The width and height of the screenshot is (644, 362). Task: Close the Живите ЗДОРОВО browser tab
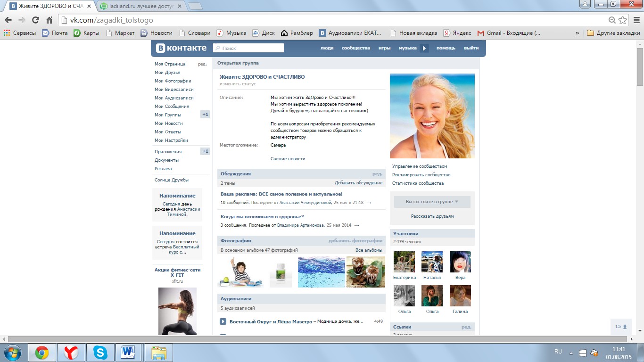(89, 6)
